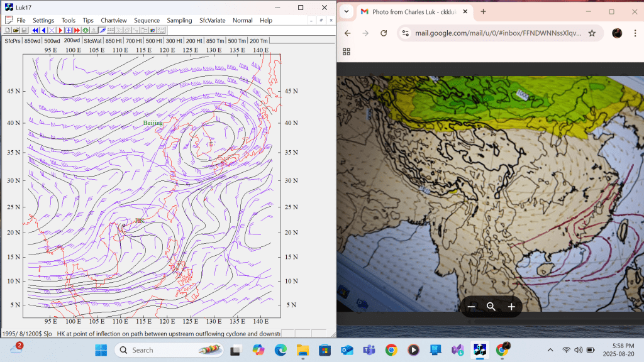Viewport: 644px width, 362px height.
Task: Open the Chrome three-dot menu
Action: [x=635, y=33]
